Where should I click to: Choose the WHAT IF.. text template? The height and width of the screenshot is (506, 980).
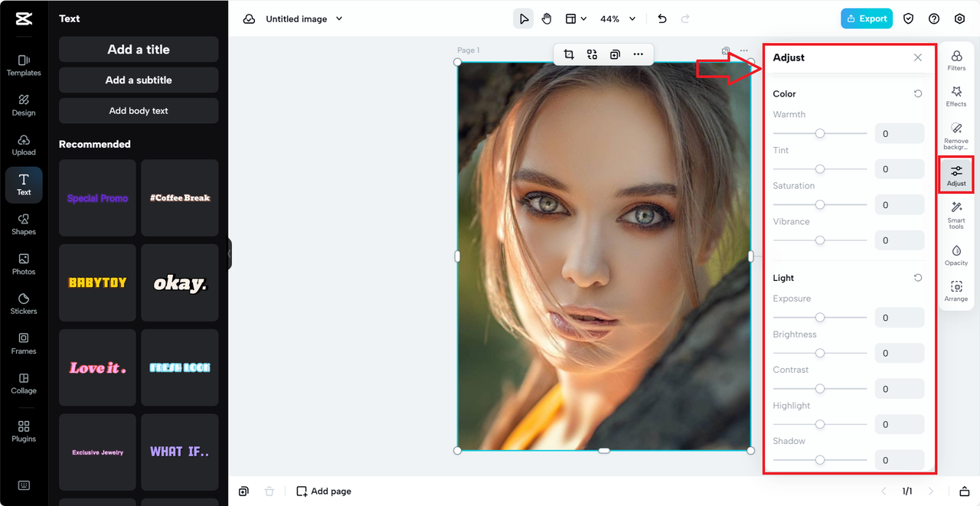click(180, 452)
